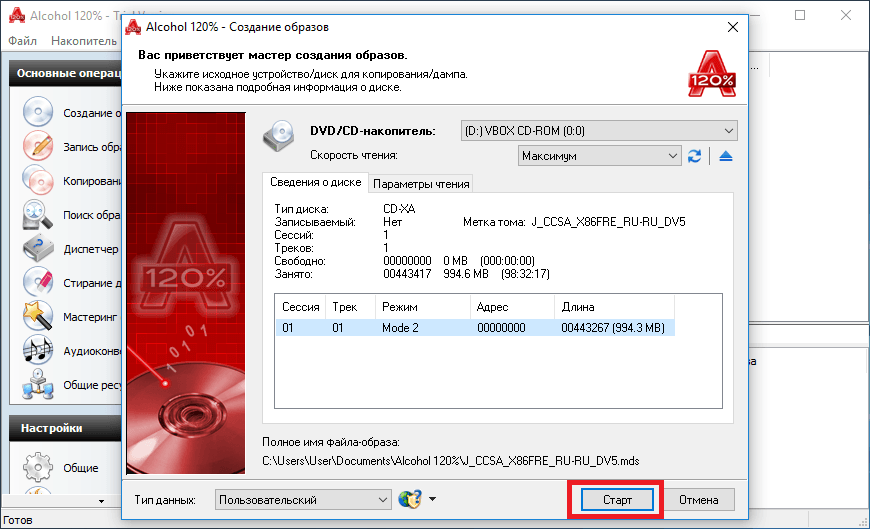
Task: Switch to the Параметры чтения tab
Action: click(x=421, y=184)
